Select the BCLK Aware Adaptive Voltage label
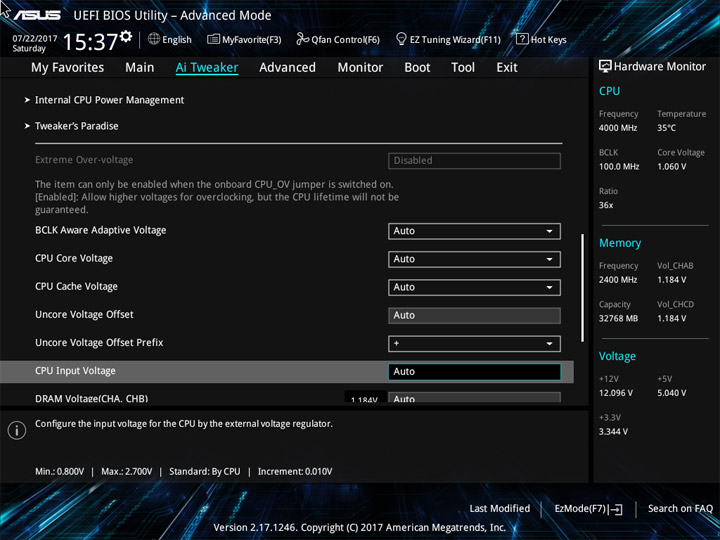 click(101, 231)
